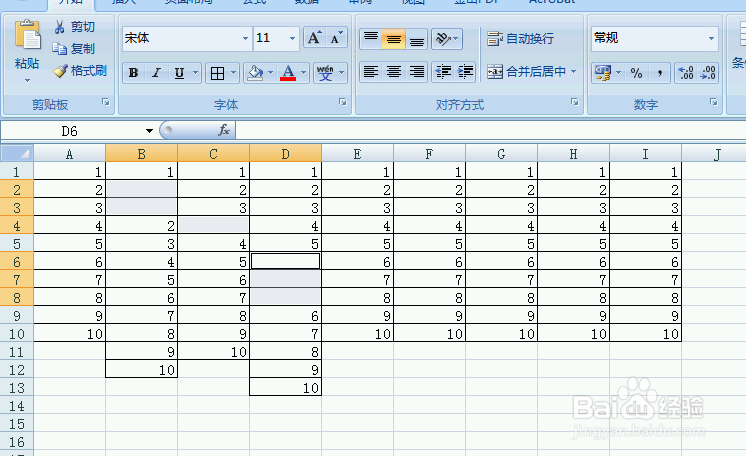Click cell D13 containing 10
The width and height of the screenshot is (746, 456).
click(285, 387)
